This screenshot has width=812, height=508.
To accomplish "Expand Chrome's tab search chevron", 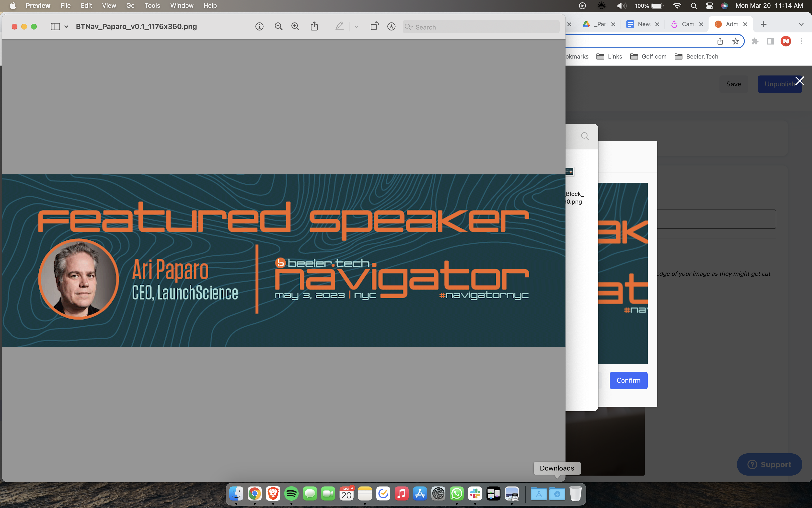I will pos(801,24).
